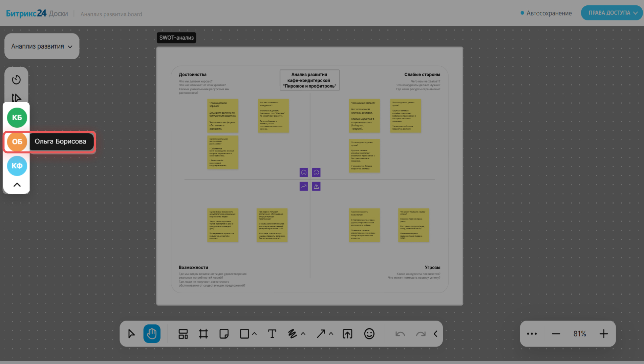Zoom out with the minus button
Viewport: 644px width, 364px height.
(x=556, y=334)
